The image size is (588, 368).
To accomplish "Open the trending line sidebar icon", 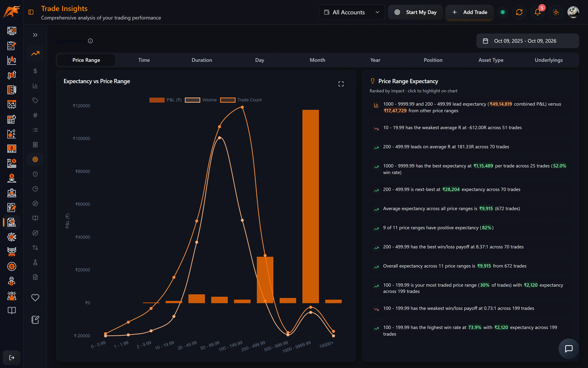I will pyautogui.click(x=35, y=53).
